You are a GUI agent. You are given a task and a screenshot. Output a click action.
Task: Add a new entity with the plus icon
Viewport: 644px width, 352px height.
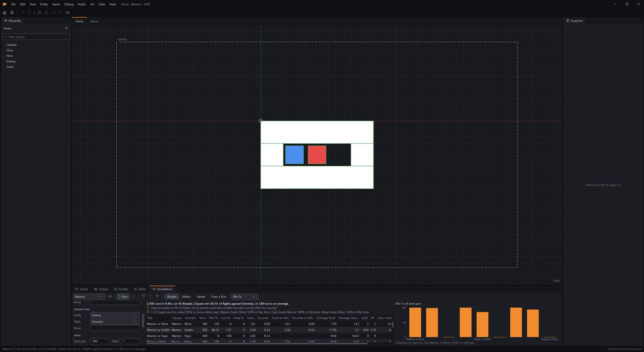66,28
